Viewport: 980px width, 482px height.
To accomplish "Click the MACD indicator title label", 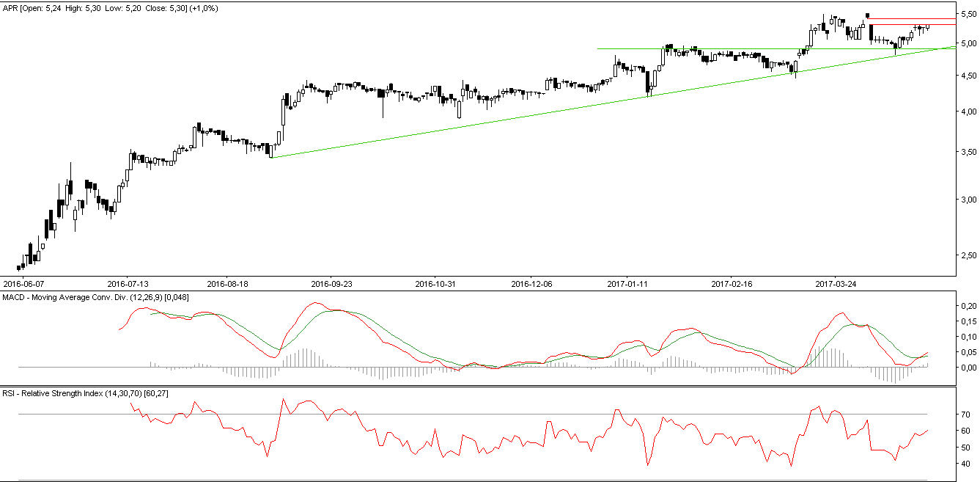I will pos(94,296).
